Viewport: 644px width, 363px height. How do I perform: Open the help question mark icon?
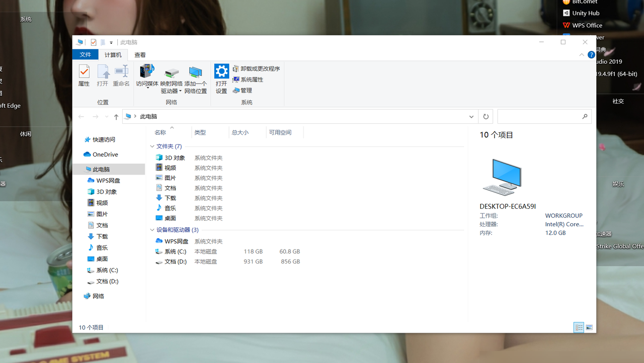(591, 55)
